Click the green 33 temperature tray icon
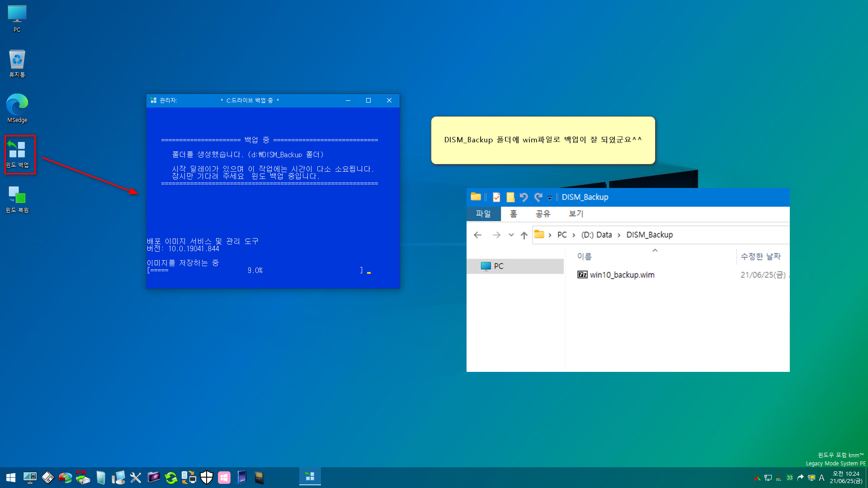Image resolution: width=868 pixels, height=488 pixels. 790,478
